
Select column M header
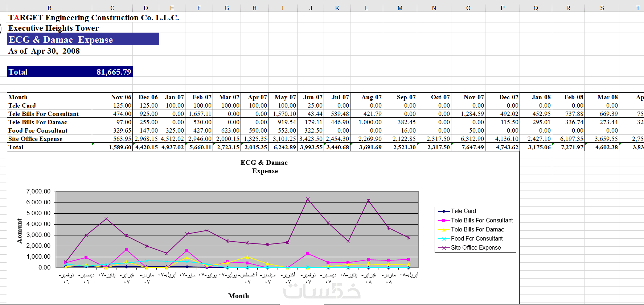point(400,8)
